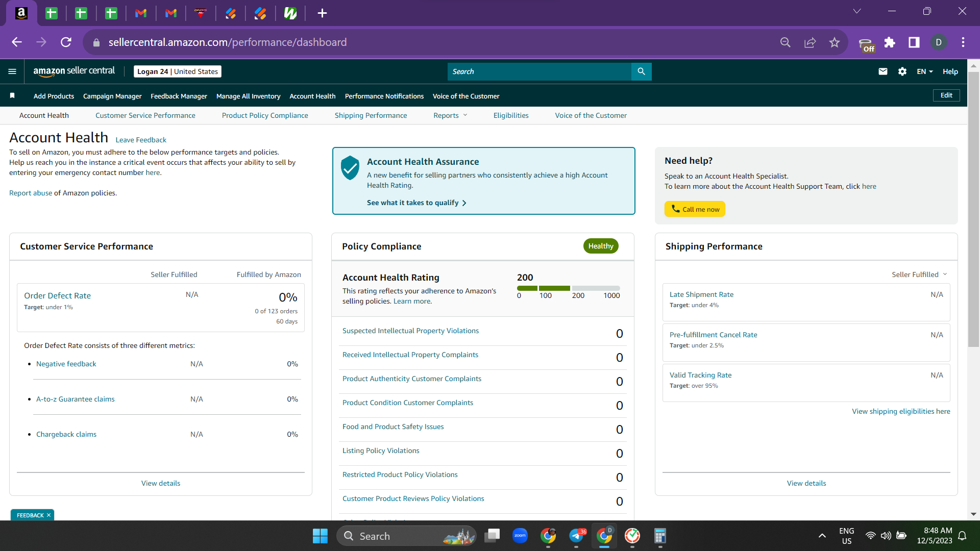Open Manage All Inventory in favorites bar
The image size is (980, 551).
coord(248,96)
